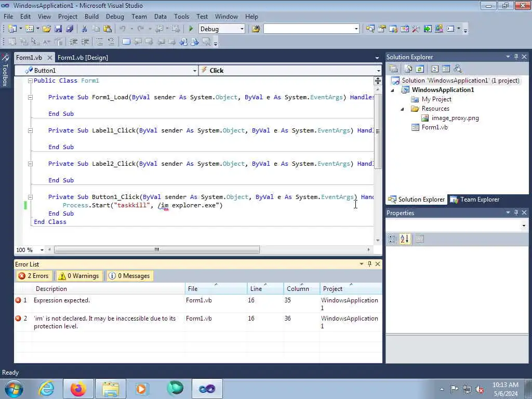Open the 100 % zoom dropdown

42,250
